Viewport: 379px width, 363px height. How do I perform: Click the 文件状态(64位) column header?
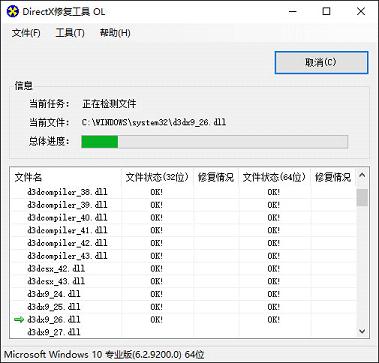tap(275, 177)
